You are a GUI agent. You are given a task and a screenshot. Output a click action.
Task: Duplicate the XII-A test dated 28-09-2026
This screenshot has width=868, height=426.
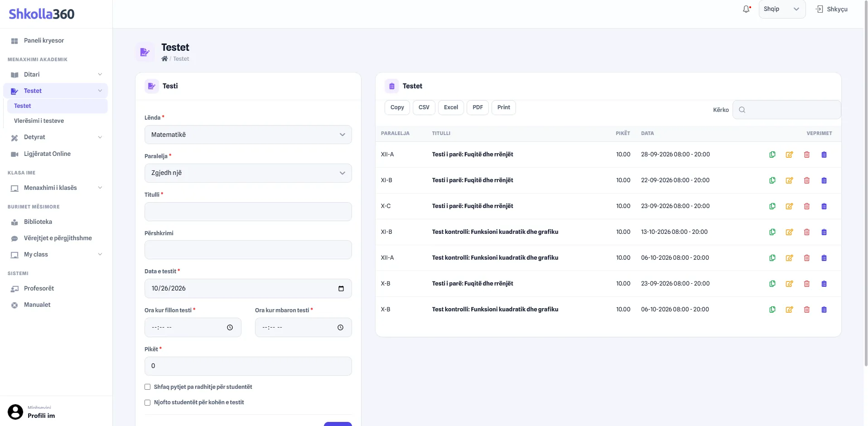click(772, 155)
